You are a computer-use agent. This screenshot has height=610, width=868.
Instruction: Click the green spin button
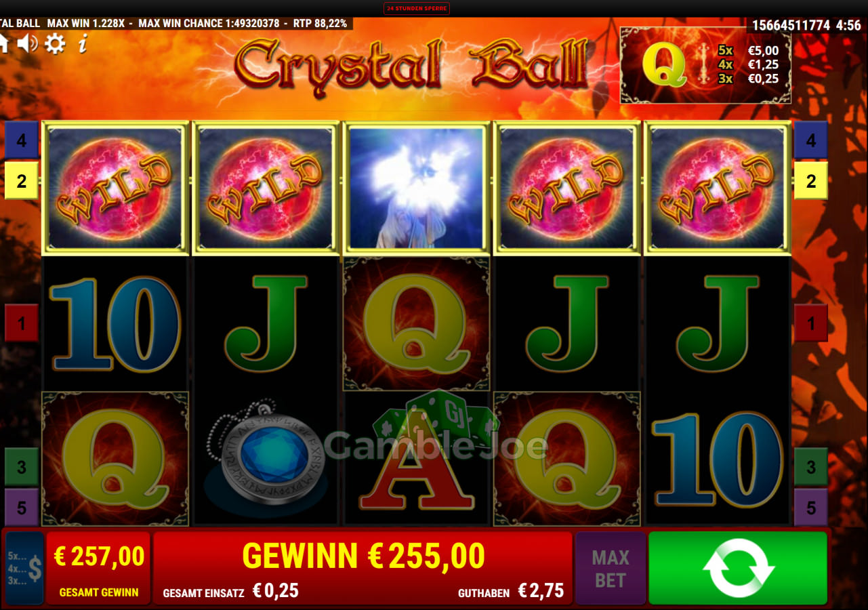[738, 568]
